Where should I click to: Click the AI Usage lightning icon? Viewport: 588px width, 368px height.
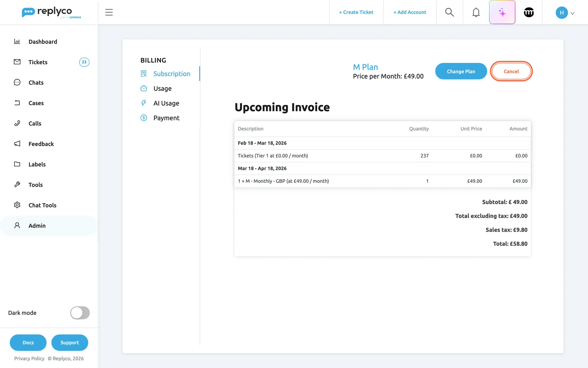coord(144,103)
